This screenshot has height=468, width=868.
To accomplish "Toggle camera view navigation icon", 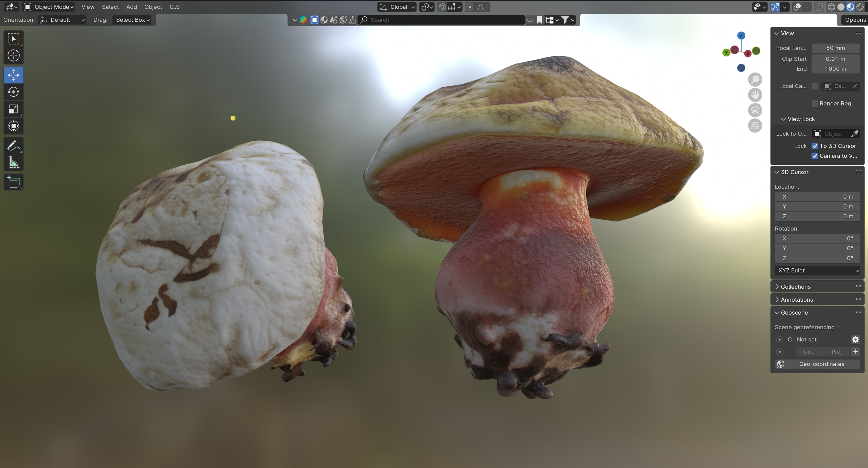I will (755, 110).
